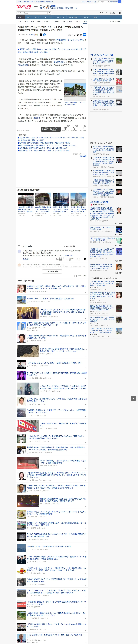Toggle コメント非表示 checkbox
The image size is (138, 644).
tap(75, 276)
